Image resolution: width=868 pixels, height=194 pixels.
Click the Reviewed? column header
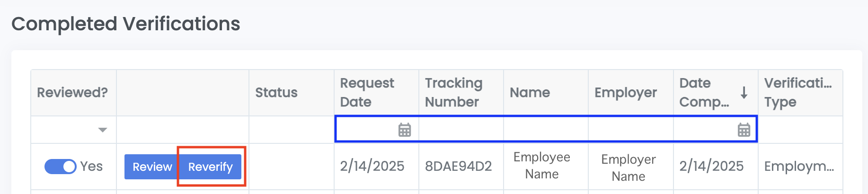click(x=72, y=92)
